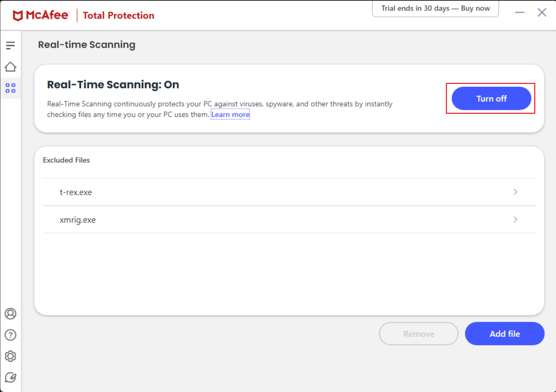Click the Remove button
This screenshot has height=392, width=556.
[419, 334]
